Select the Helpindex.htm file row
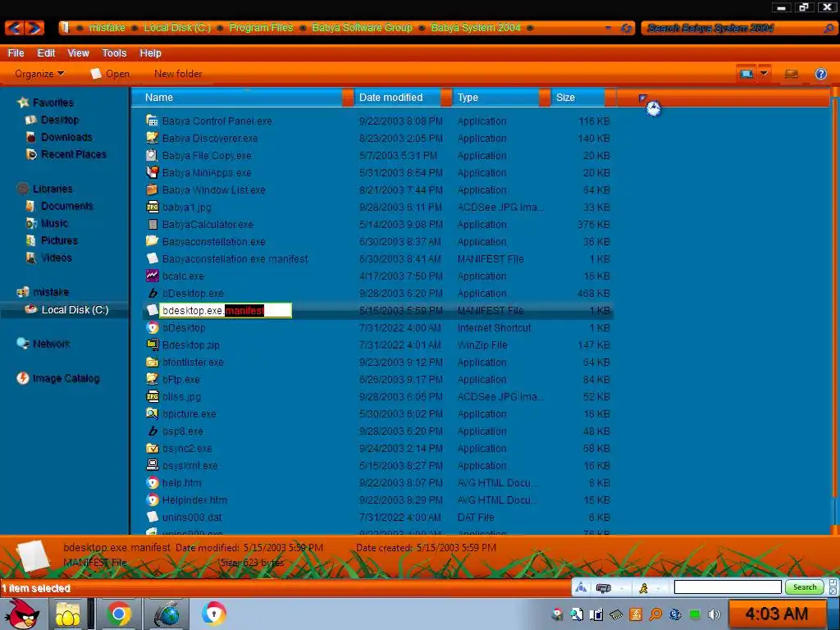Image resolution: width=840 pixels, height=630 pixels. (378, 500)
